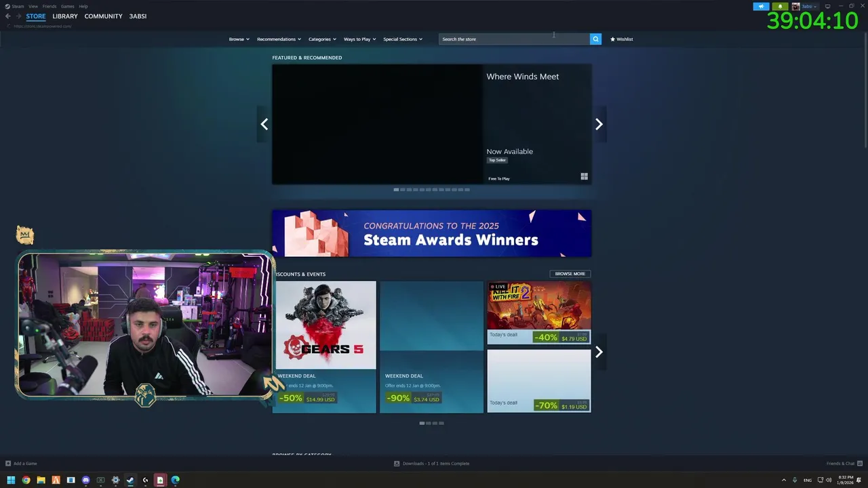Image resolution: width=868 pixels, height=488 pixels.
Task: Open the View menu
Action: tap(33, 6)
